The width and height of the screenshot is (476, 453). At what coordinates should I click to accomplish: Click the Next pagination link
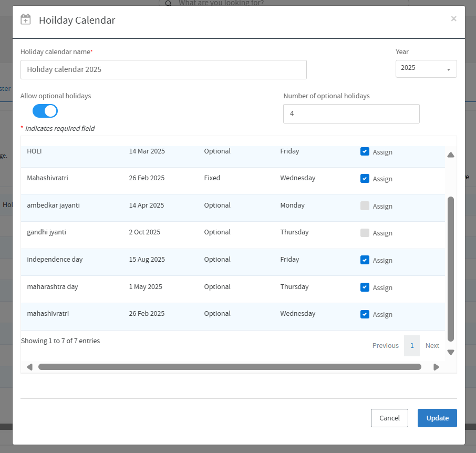tap(432, 346)
